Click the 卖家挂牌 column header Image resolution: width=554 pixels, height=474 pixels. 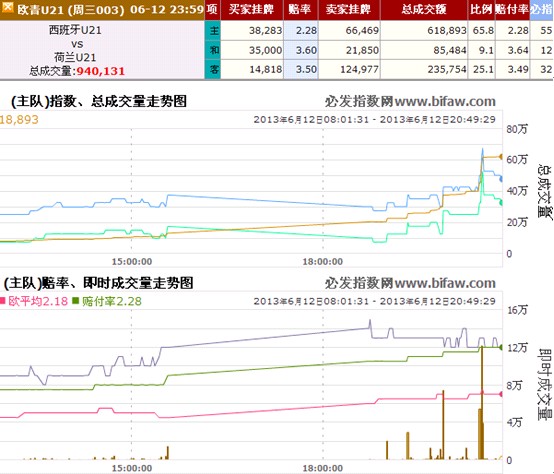pos(349,10)
